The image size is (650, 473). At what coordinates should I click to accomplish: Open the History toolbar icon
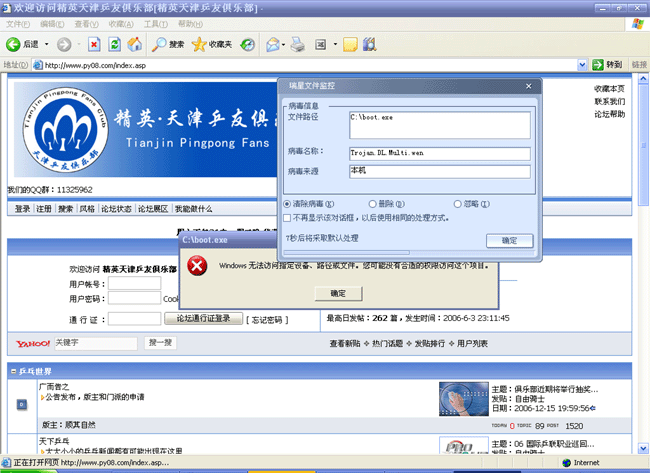(247, 44)
